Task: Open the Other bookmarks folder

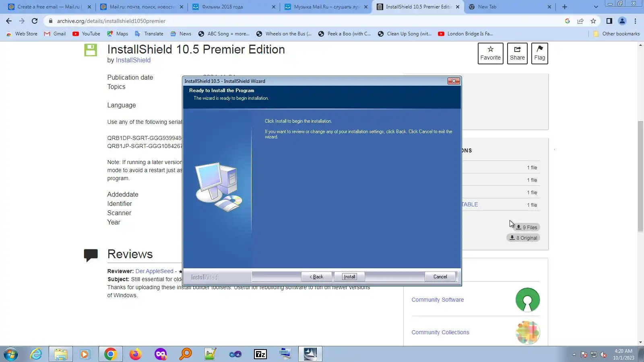Action: (x=616, y=34)
